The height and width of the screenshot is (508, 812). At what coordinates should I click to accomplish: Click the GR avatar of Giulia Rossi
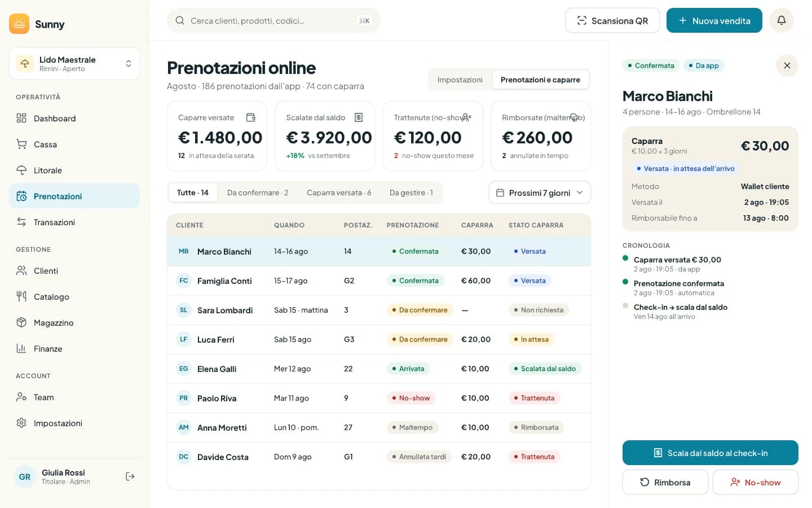(25, 476)
